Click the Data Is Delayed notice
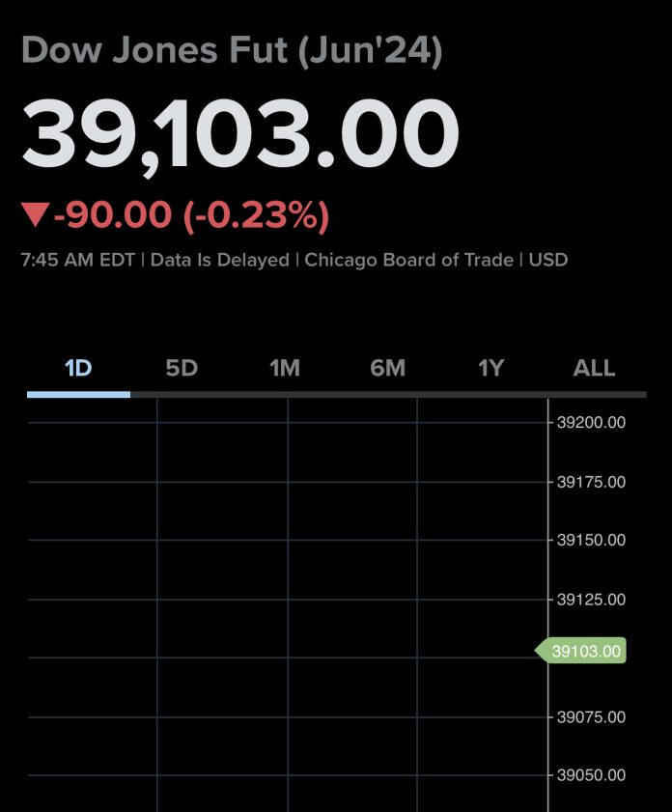This screenshot has height=812, width=672. click(x=220, y=260)
